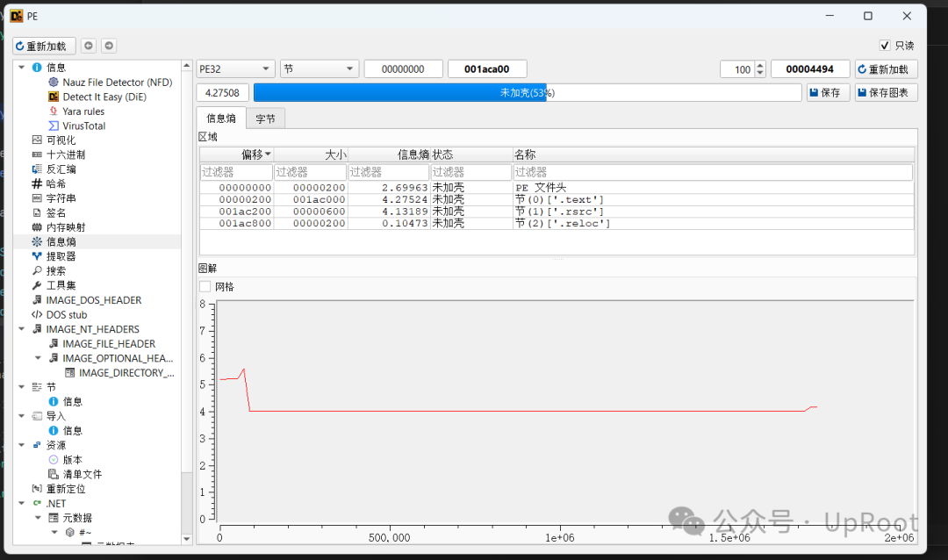Open the 内存映射 memory map view

[65, 227]
